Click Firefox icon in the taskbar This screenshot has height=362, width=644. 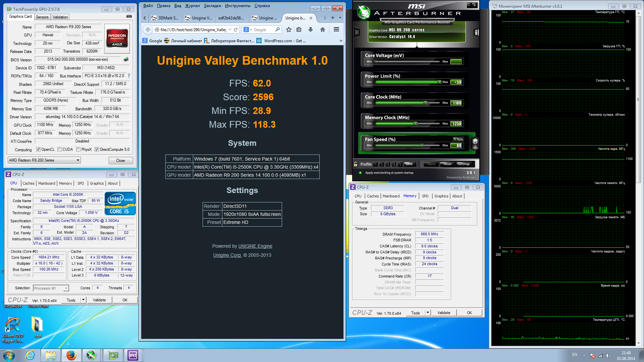tap(71, 355)
